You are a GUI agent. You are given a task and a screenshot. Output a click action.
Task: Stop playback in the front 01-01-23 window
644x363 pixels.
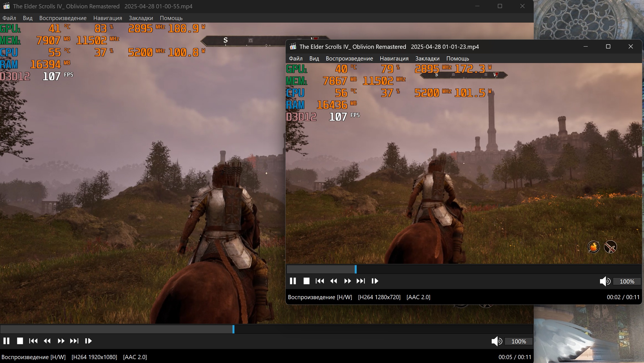306,281
